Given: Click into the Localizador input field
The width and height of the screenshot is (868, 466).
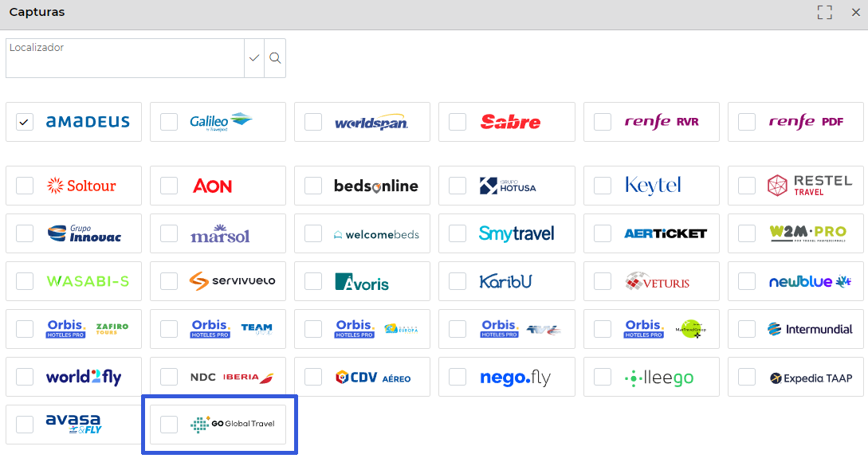Looking at the screenshot, I should [125, 58].
